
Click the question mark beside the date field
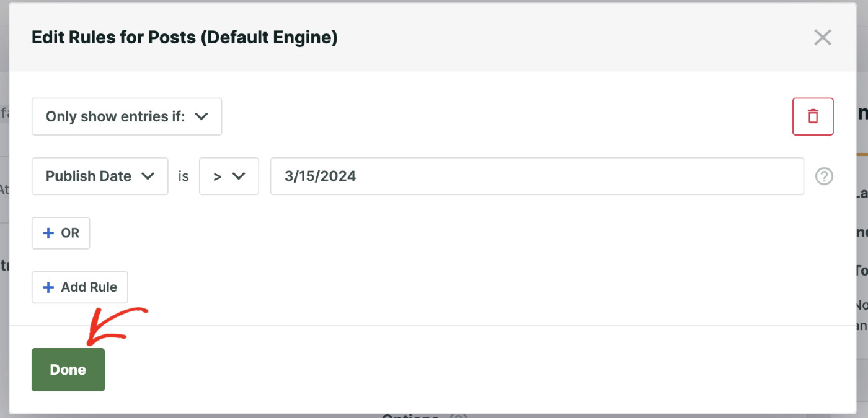(x=824, y=176)
